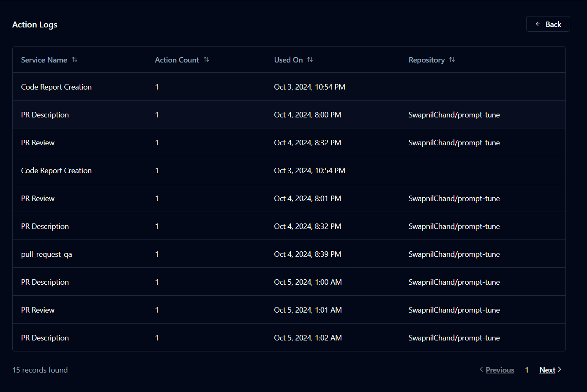This screenshot has width=587, height=392.
Task: Select the PR Description row dated Oct 5
Action: point(45,282)
